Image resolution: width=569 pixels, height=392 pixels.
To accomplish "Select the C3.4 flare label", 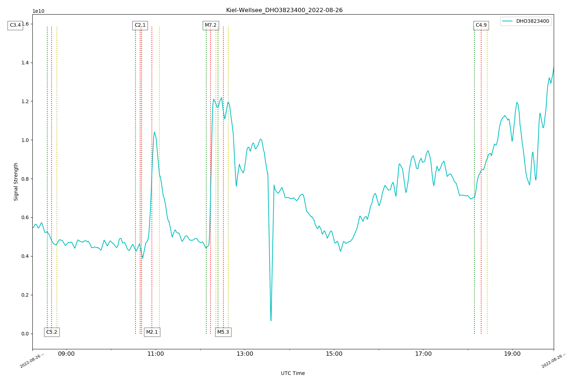I will point(15,25).
